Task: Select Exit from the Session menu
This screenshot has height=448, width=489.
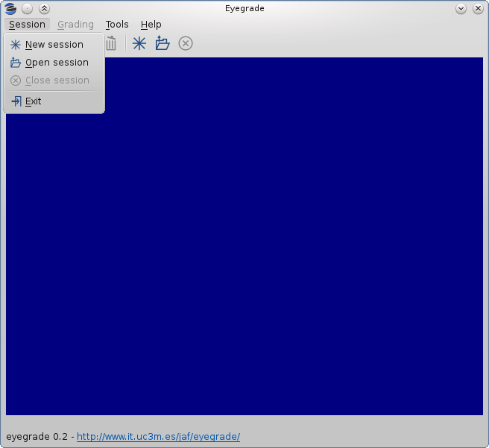Action: pyautogui.click(x=54, y=101)
